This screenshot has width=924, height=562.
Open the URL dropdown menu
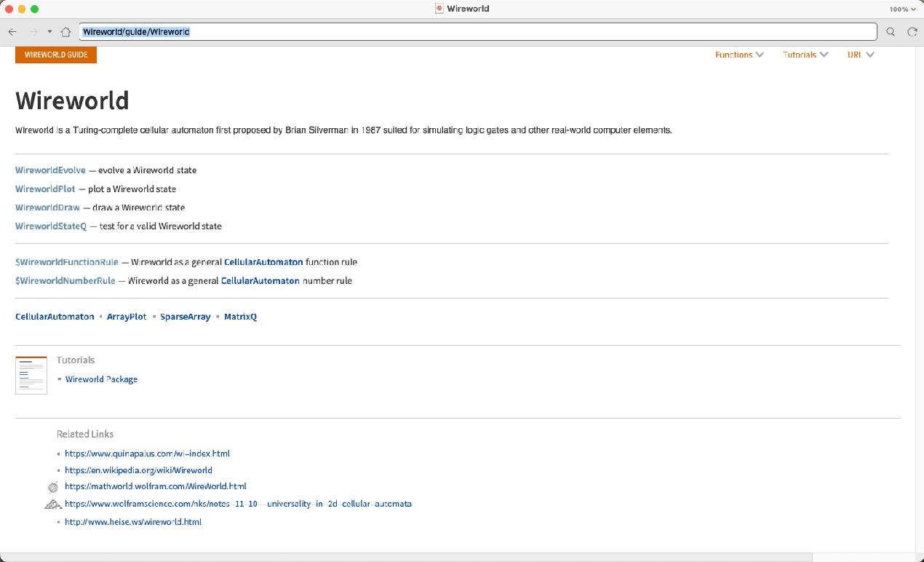861,55
